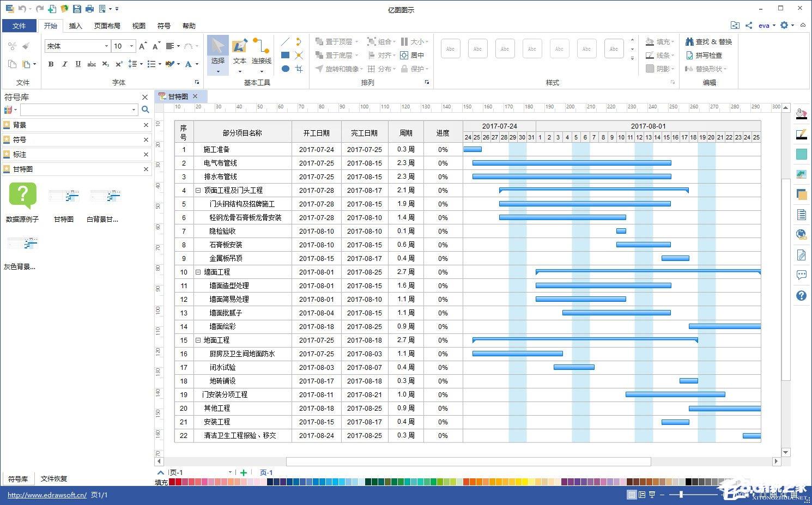Search the symbol library with magnifier icon
Image resolution: width=812 pixels, height=505 pixels.
pos(145,109)
